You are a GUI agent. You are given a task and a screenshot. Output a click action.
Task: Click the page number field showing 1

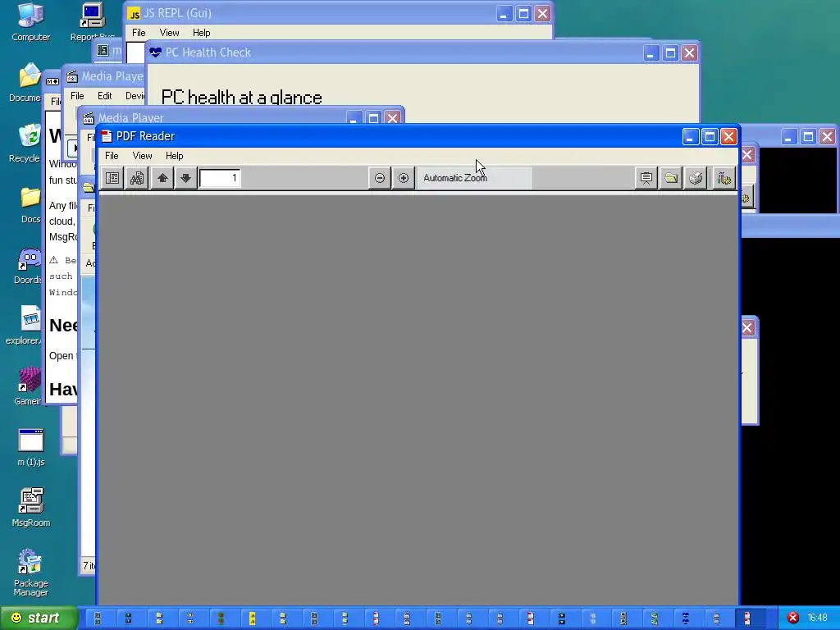220,178
